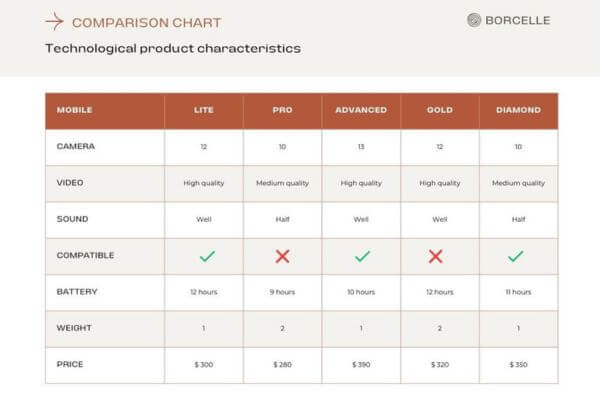The width and height of the screenshot is (600, 400).
Task: Click the arrow icon beside Comparison Chart
Action: [55, 22]
